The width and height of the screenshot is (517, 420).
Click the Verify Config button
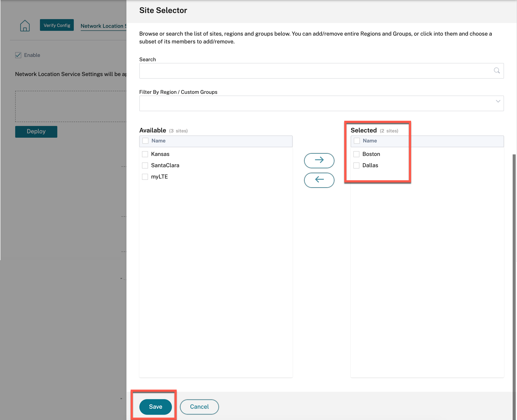click(57, 25)
